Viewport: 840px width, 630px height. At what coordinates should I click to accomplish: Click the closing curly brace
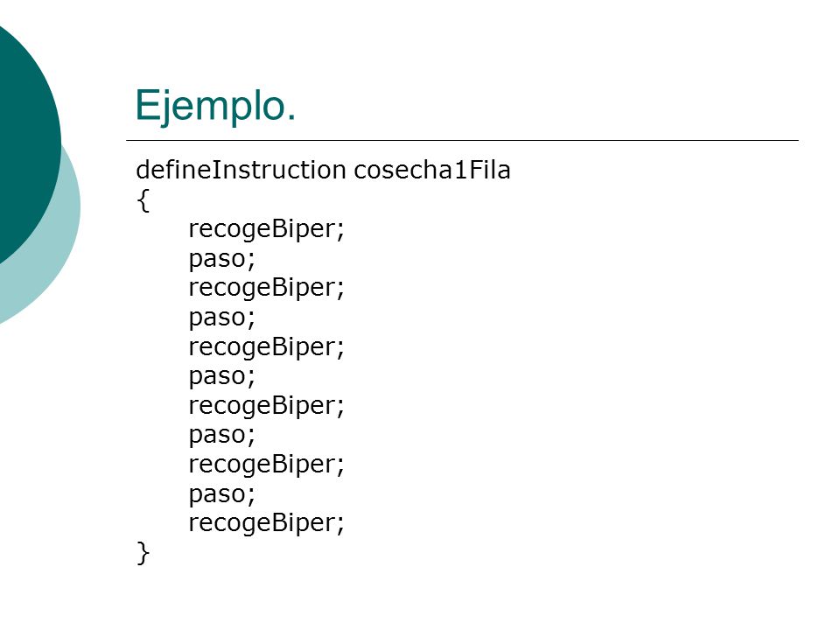(x=143, y=553)
